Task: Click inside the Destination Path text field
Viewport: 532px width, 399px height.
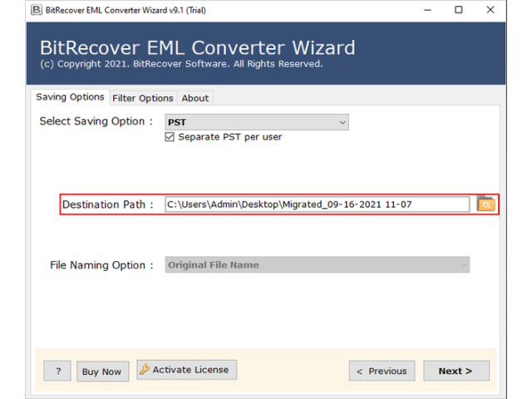Action: click(x=316, y=204)
